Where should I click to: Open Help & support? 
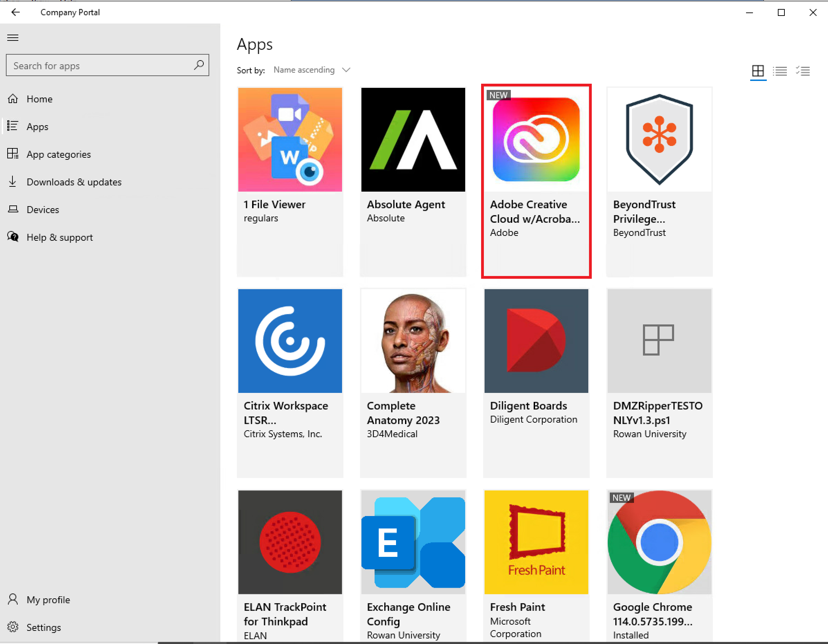59,237
